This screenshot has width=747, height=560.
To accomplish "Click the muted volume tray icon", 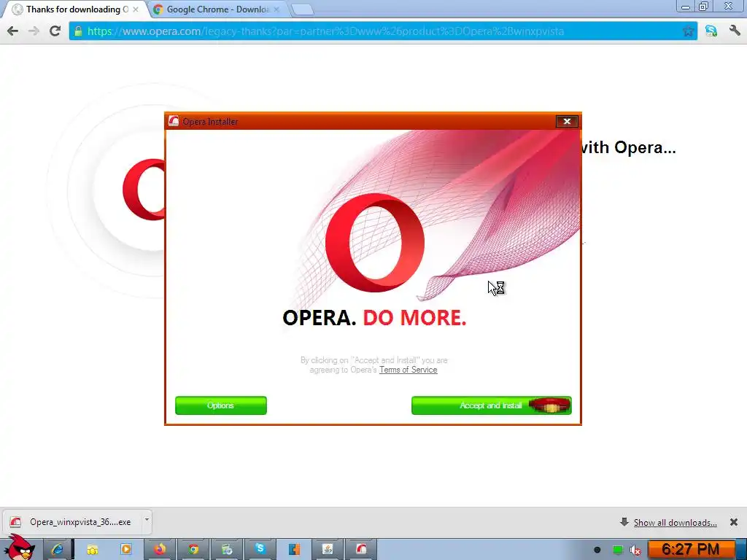I will click(635, 551).
